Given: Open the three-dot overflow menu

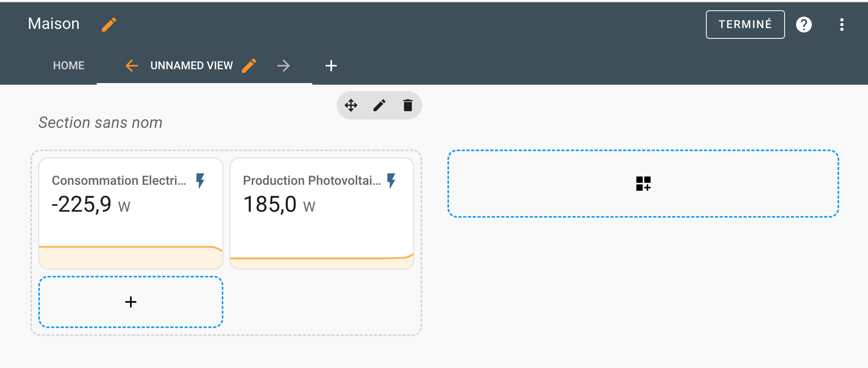Looking at the screenshot, I should pyautogui.click(x=842, y=25).
